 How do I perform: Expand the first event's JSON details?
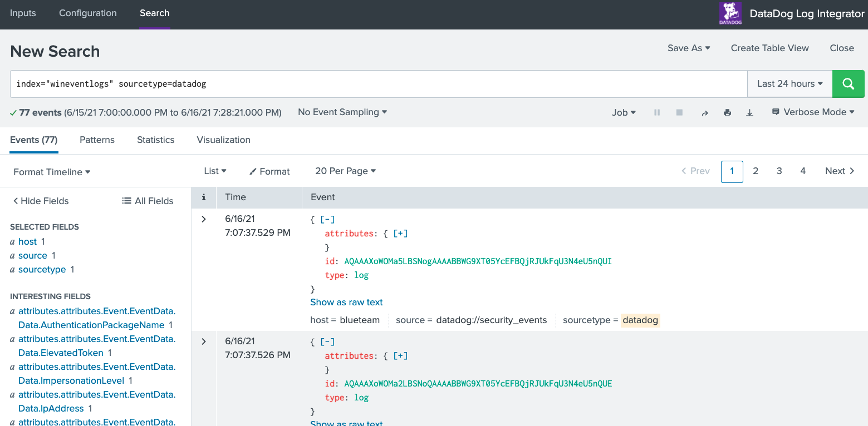[203, 219]
